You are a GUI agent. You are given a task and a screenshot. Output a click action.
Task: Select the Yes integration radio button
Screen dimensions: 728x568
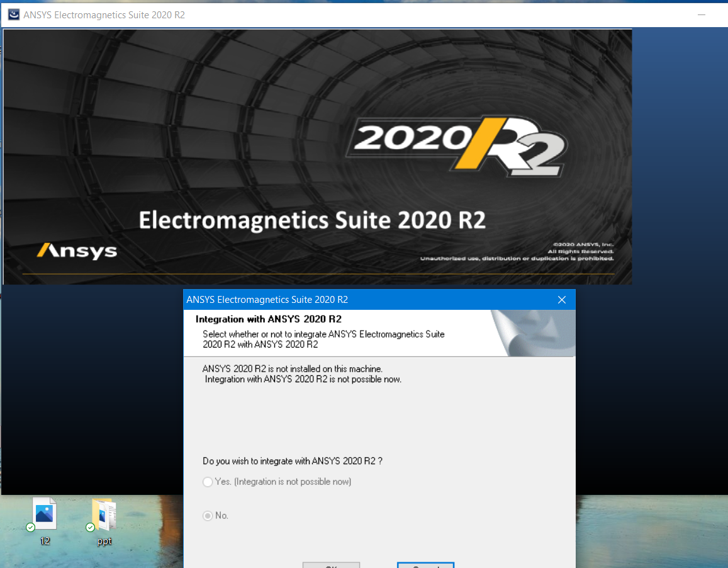coord(208,482)
